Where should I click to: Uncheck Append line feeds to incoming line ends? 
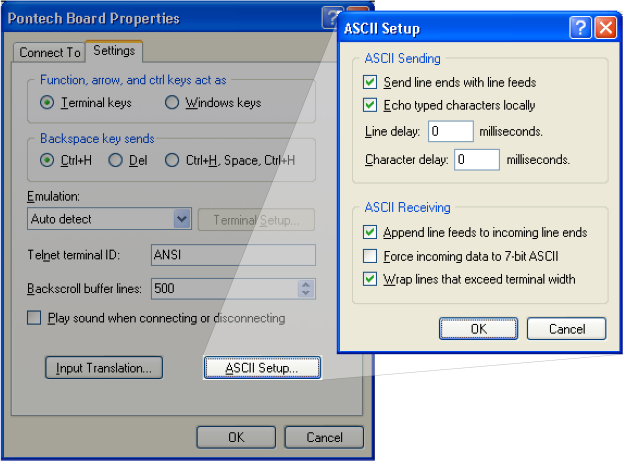[371, 233]
